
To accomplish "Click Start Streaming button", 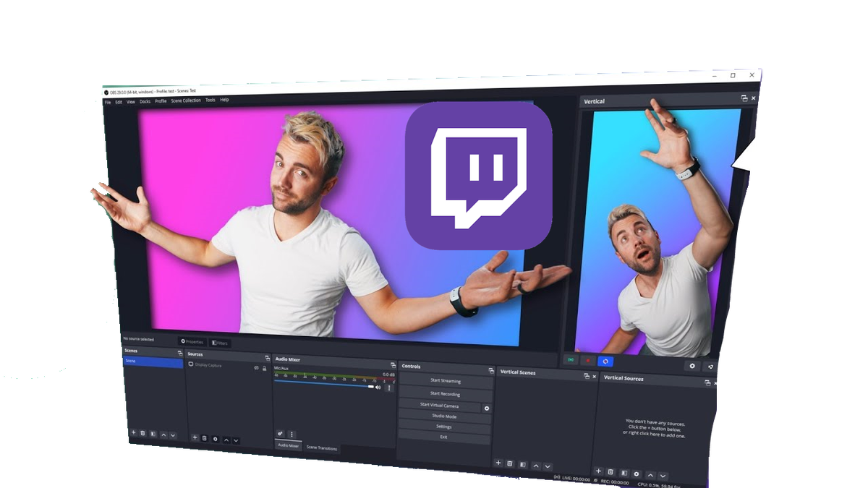I will (445, 381).
